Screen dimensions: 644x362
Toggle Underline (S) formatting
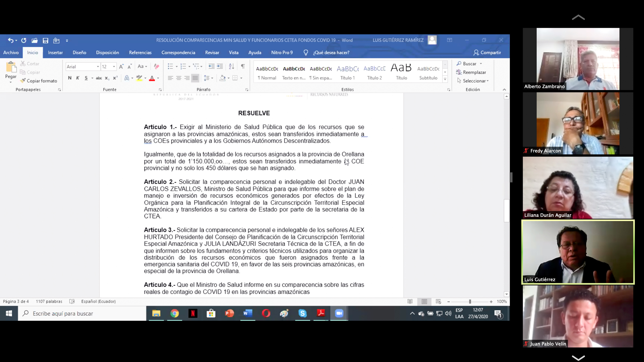click(86, 78)
